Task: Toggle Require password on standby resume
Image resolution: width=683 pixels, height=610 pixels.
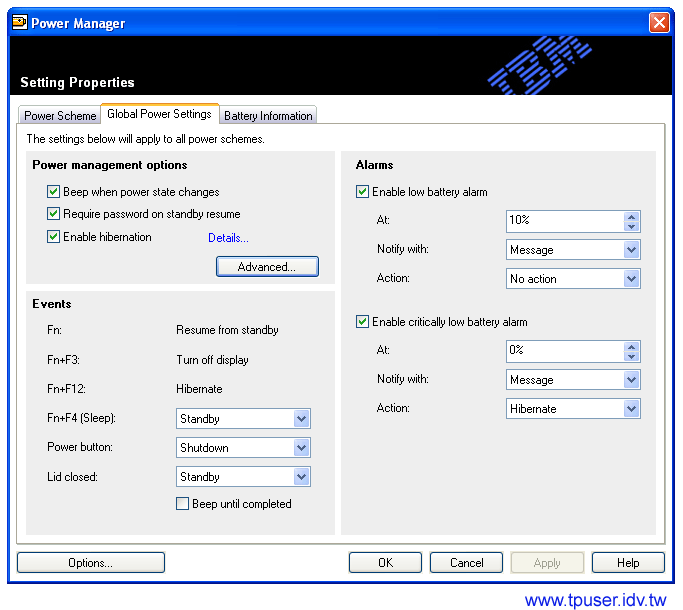Action: coord(54,214)
